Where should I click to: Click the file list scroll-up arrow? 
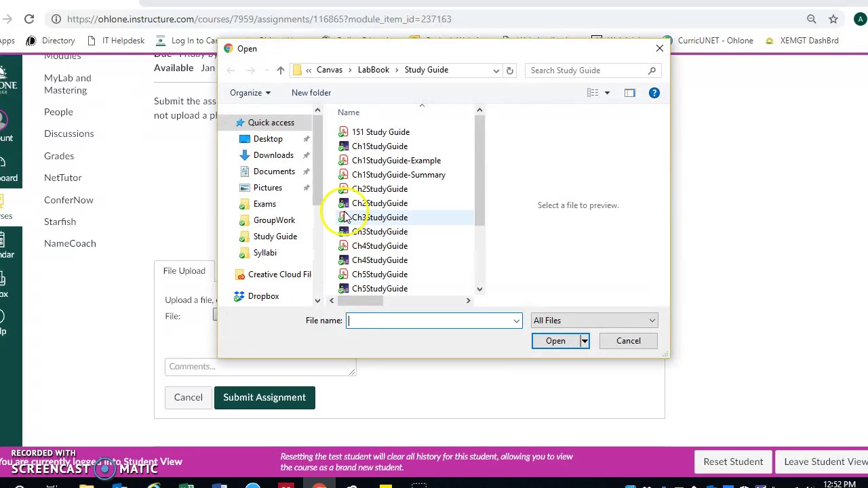[x=479, y=110]
